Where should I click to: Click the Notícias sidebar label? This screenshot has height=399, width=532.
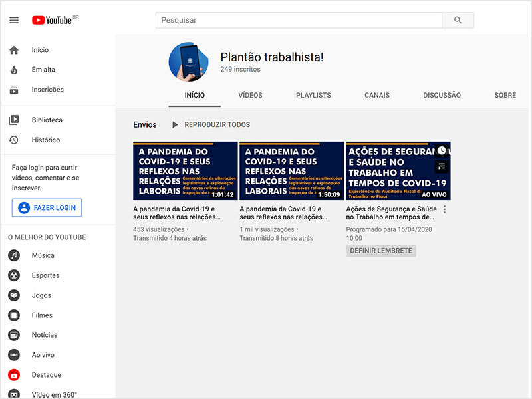pos(45,335)
